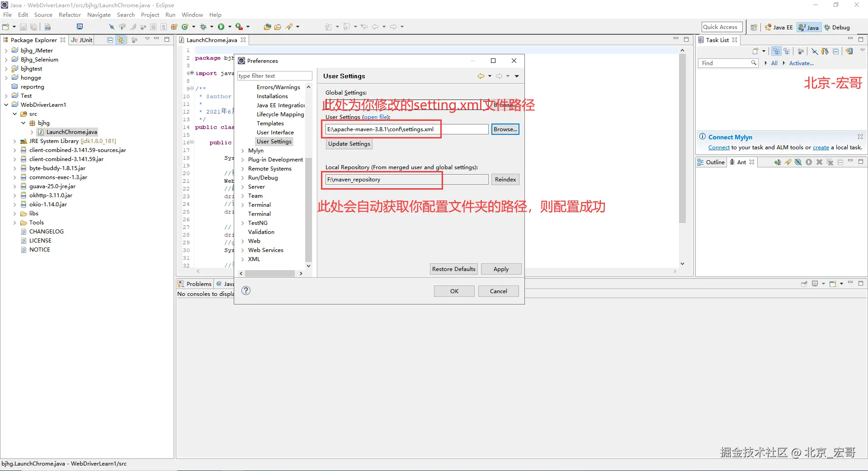868x471 pixels.
Task: Expand the JRE System Library node
Action: [14, 141]
